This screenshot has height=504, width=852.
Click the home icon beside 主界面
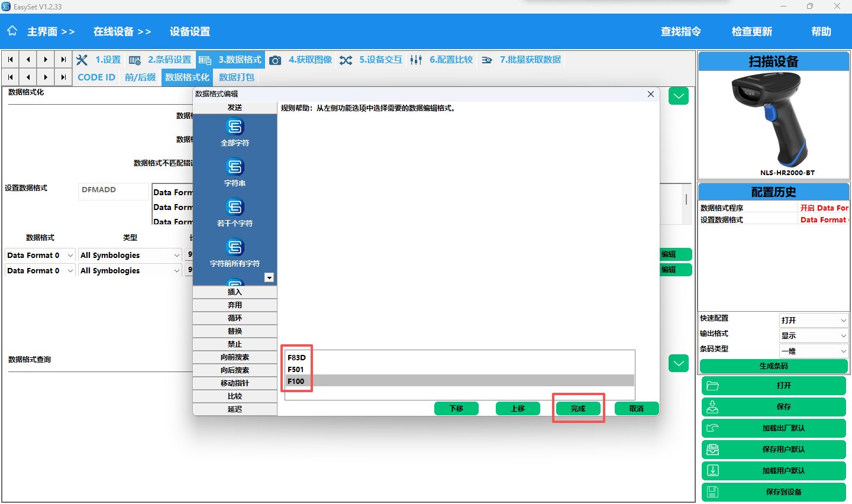click(12, 31)
